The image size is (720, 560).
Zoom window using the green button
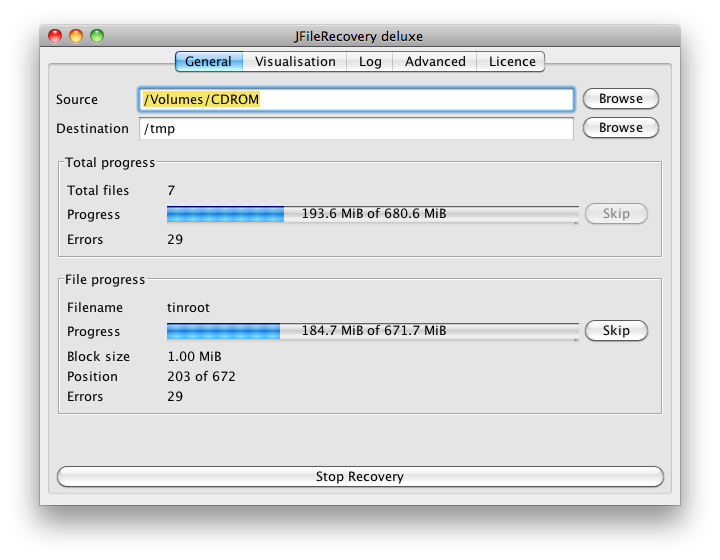(x=97, y=36)
